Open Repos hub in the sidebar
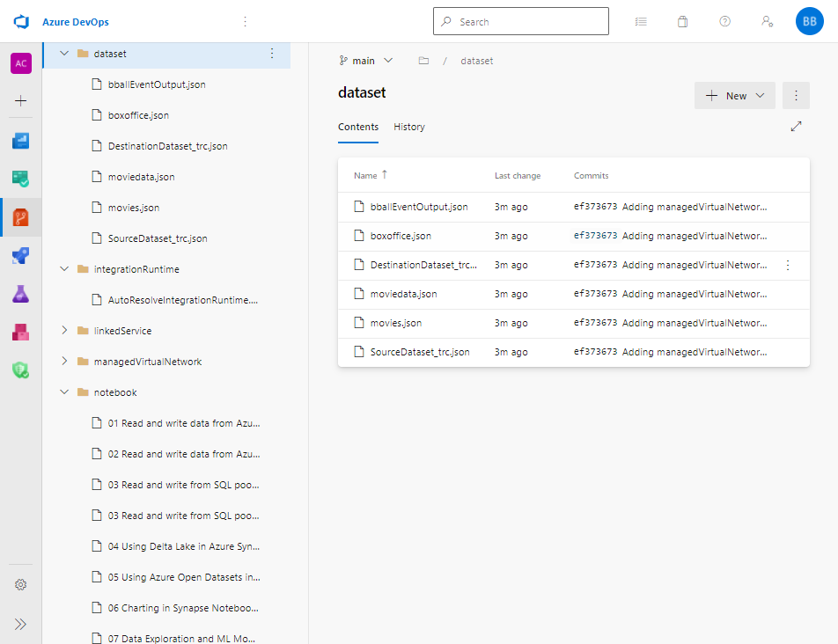Image resolution: width=838 pixels, height=644 pixels. coord(21,217)
